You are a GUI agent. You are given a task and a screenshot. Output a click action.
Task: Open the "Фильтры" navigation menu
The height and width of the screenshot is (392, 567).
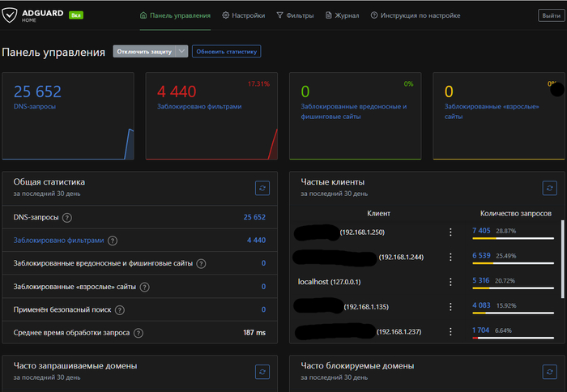295,15
